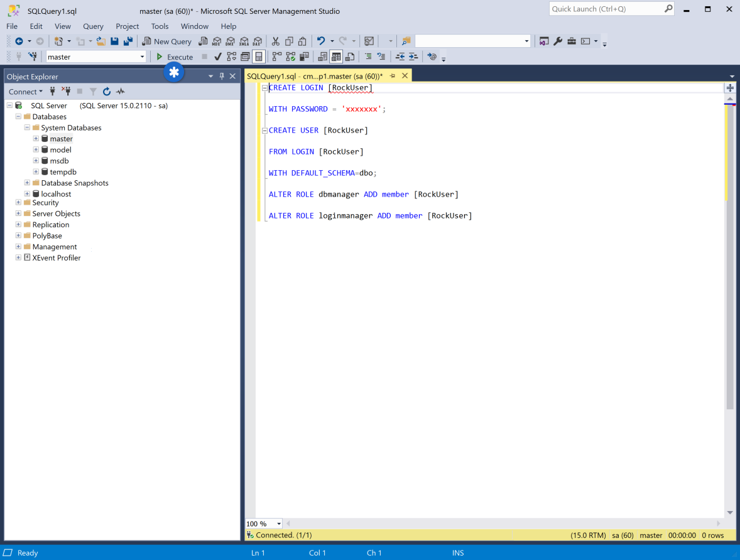Open Query Options icon
740x560 pixels.
(245, 57)
